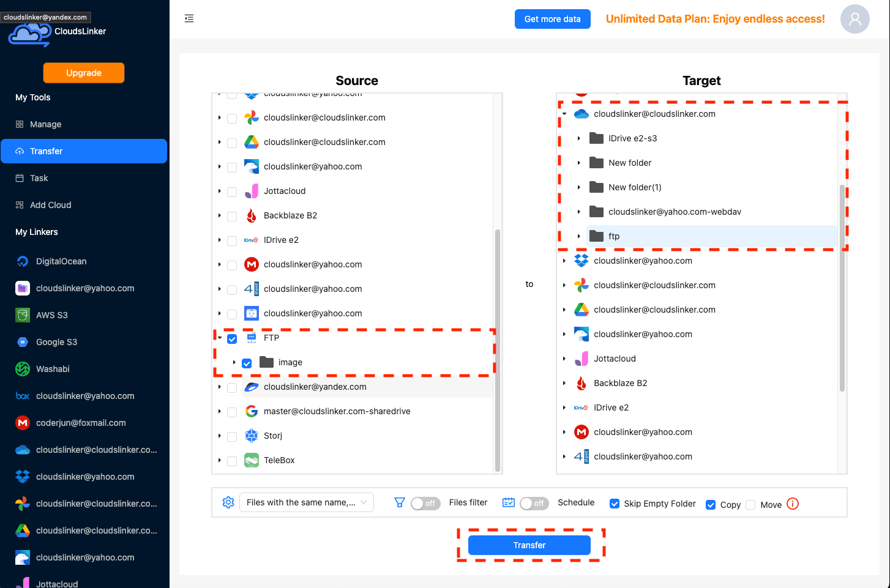Click the Jottacloud icon in Target list

tap(581, 359)
